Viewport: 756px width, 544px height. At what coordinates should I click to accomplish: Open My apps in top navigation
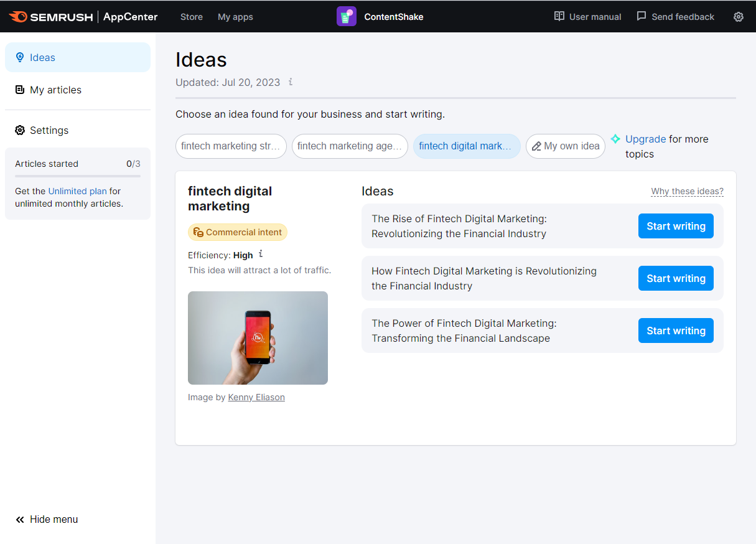pyautogui.click(x=235, y=17)
